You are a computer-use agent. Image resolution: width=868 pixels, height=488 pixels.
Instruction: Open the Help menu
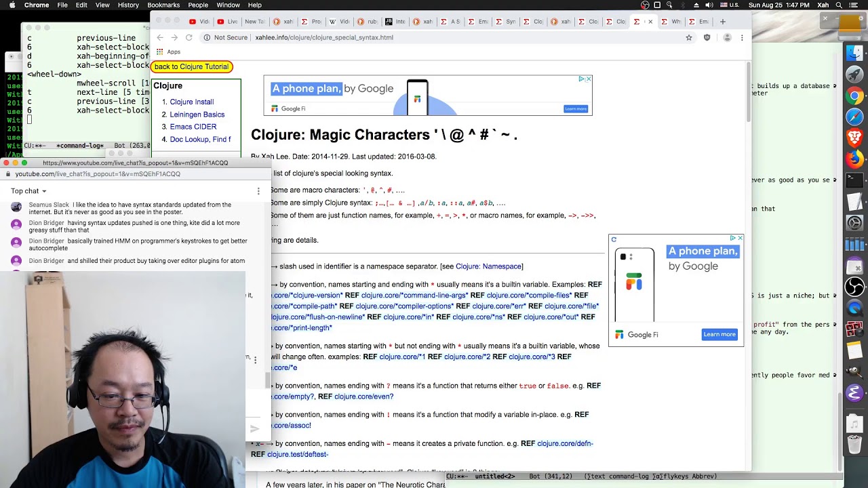(255, 5)
